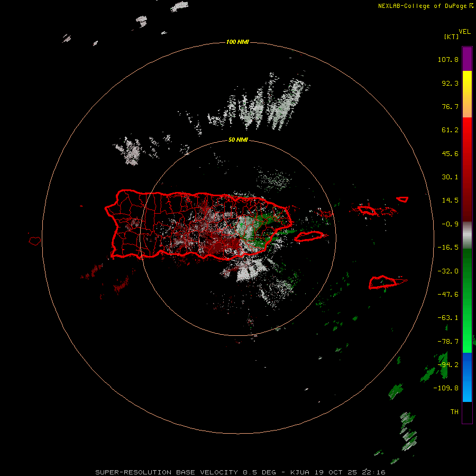This screenshot has height=476, width=476.
Task: Click the Vieques island outline
Action: point(310,236)
